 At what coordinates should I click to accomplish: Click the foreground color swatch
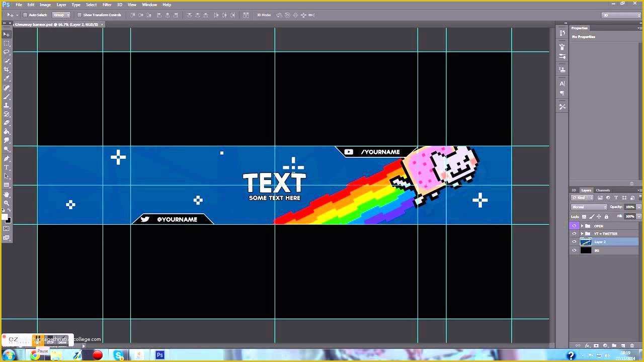(5, 217)
